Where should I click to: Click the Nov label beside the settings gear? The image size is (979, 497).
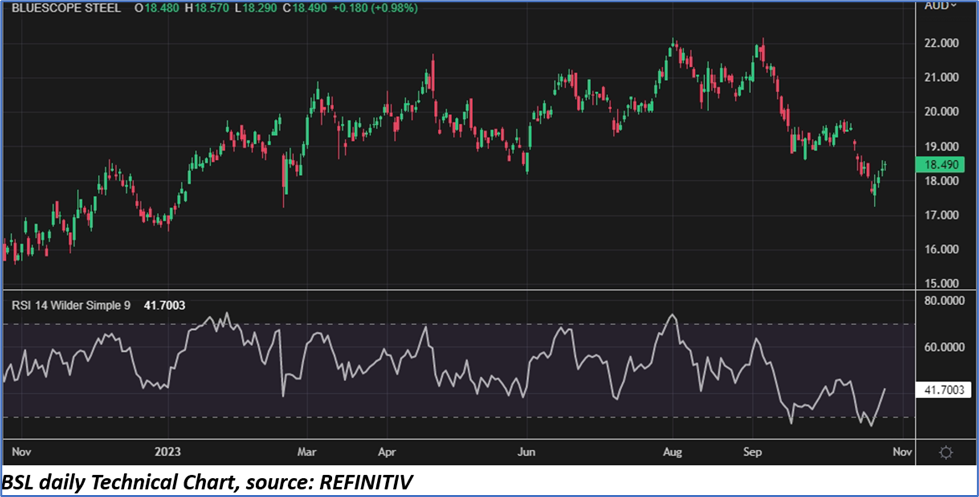(902, 451)
